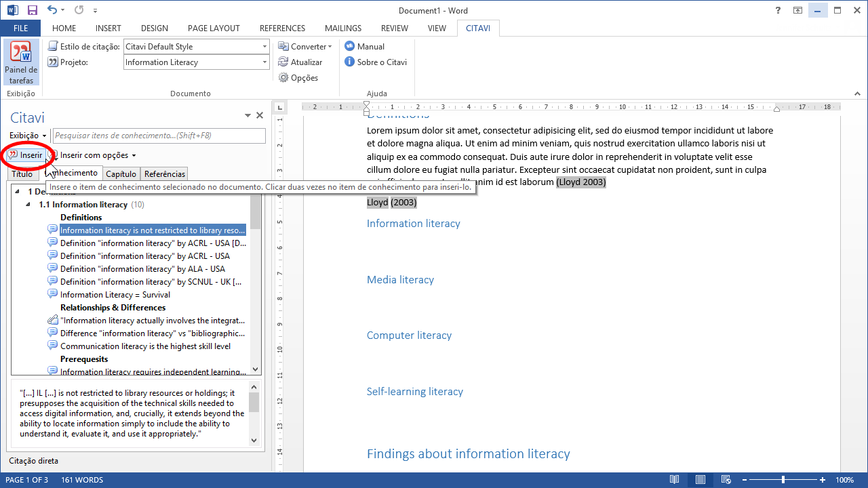
Task: Select Definition by ACRL - USA [D... item
Action: [x=153, y=243]
